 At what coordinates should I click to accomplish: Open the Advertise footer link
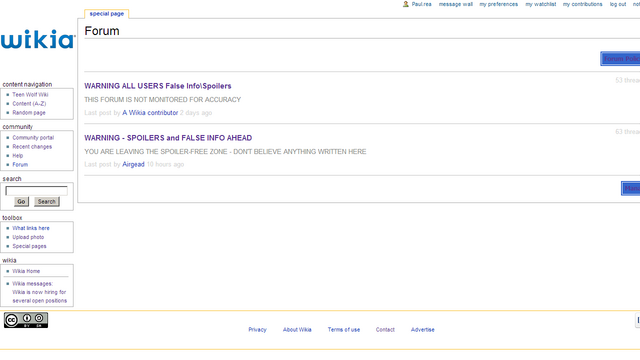click(422, 329)
